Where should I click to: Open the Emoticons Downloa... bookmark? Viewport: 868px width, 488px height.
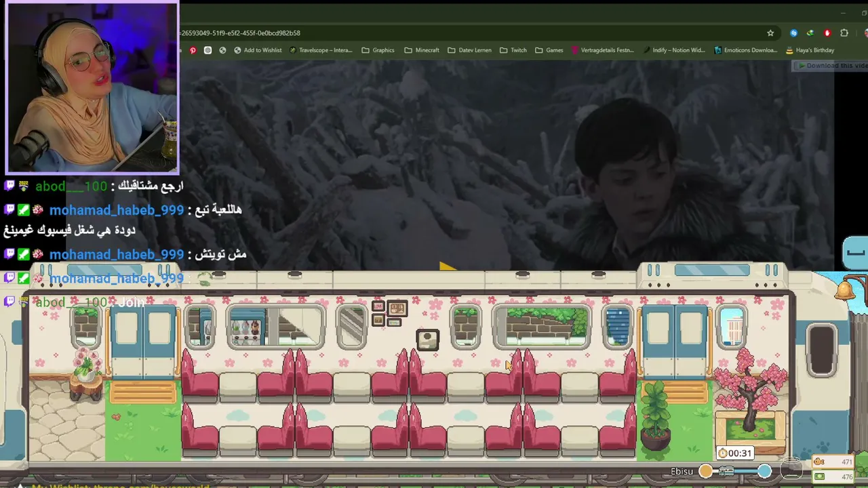tap(746, 50)
